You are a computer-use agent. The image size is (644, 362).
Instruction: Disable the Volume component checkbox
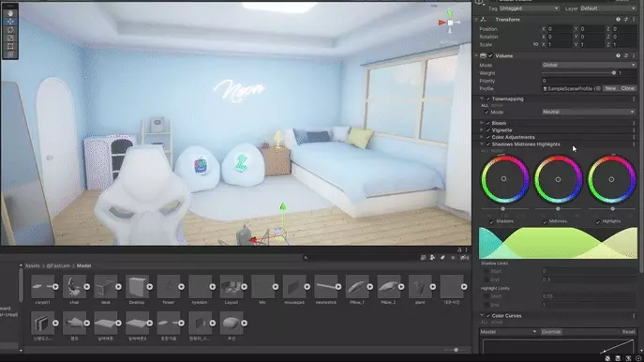point(490,56)
